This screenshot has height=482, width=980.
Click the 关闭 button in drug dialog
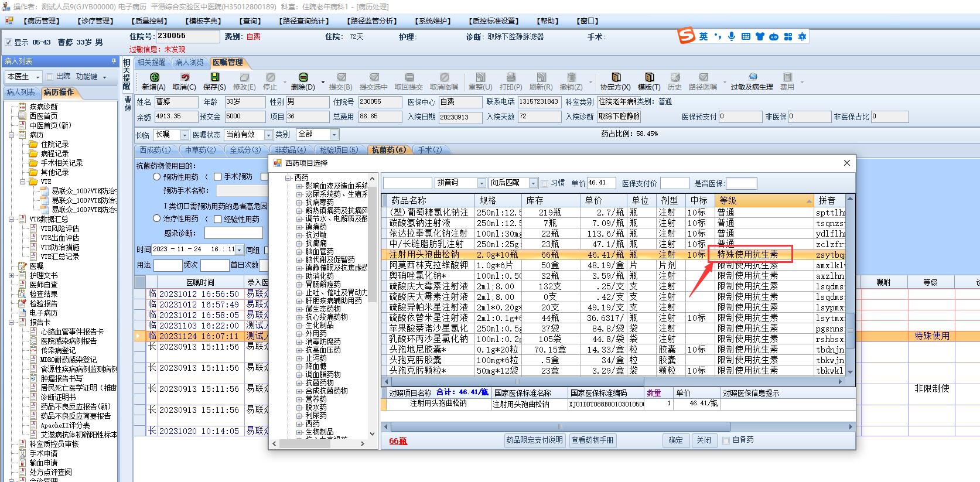point(704,440)
